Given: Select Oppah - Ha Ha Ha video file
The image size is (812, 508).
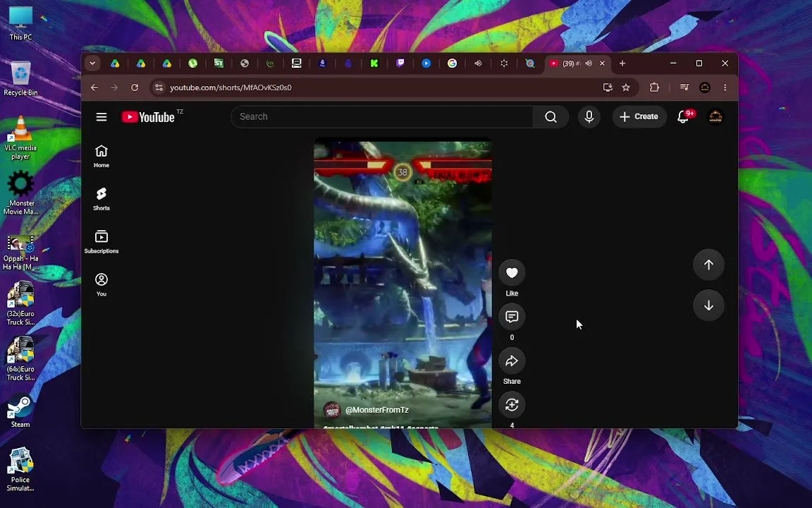Looking at the screenshot, I should coord(20,253).
